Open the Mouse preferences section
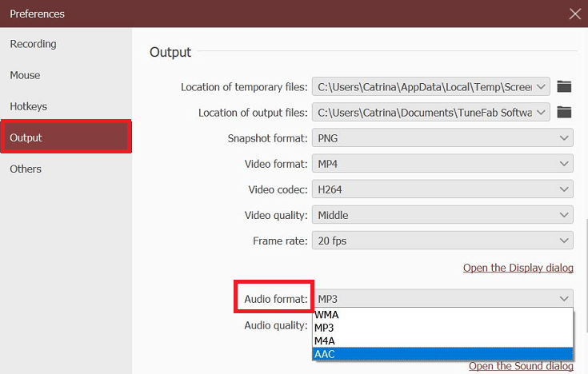This screenshot has width=588, height=374. [25, 75]
